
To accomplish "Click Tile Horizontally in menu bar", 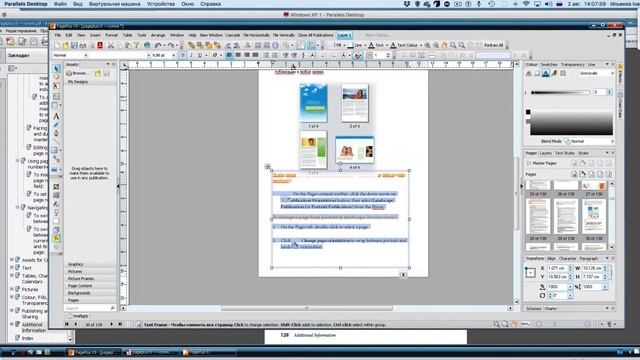I will click(256, 36).
